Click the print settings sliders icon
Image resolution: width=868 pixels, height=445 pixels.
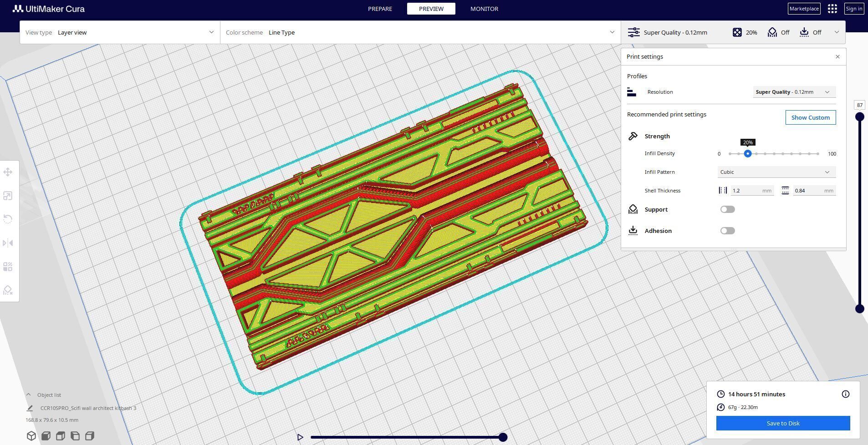click(x=633, y=32)
